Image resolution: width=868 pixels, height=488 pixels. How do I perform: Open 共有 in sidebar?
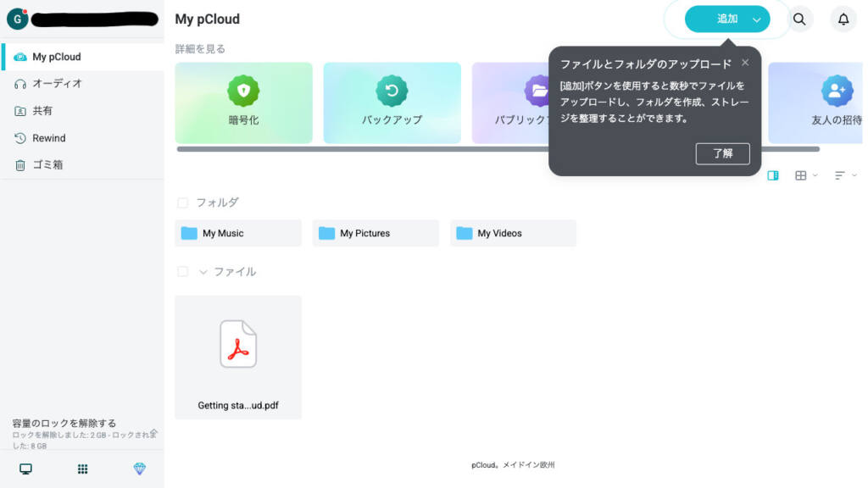click(82, 111)
